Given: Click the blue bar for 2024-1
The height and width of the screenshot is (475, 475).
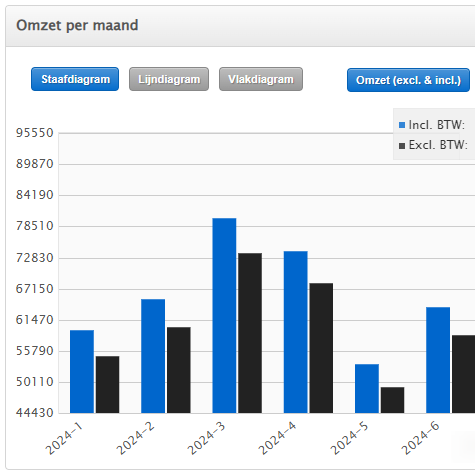Looking at the screenshot, I should pyautogui.click(x=82, y=372).
